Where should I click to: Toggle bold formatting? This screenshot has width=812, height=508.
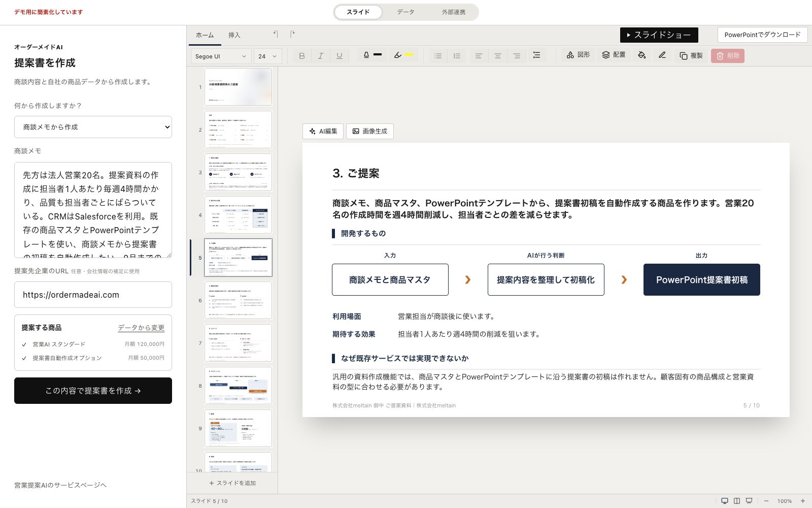click(302, 56)
